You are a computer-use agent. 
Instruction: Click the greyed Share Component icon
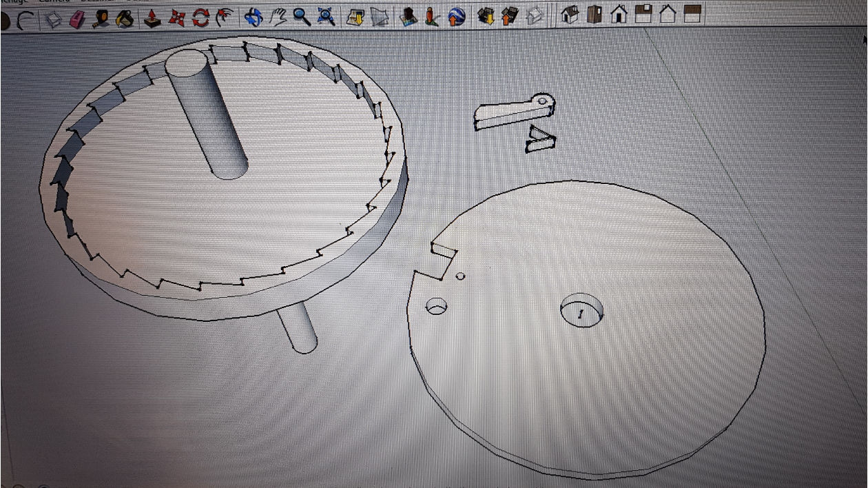click(535, 14)
